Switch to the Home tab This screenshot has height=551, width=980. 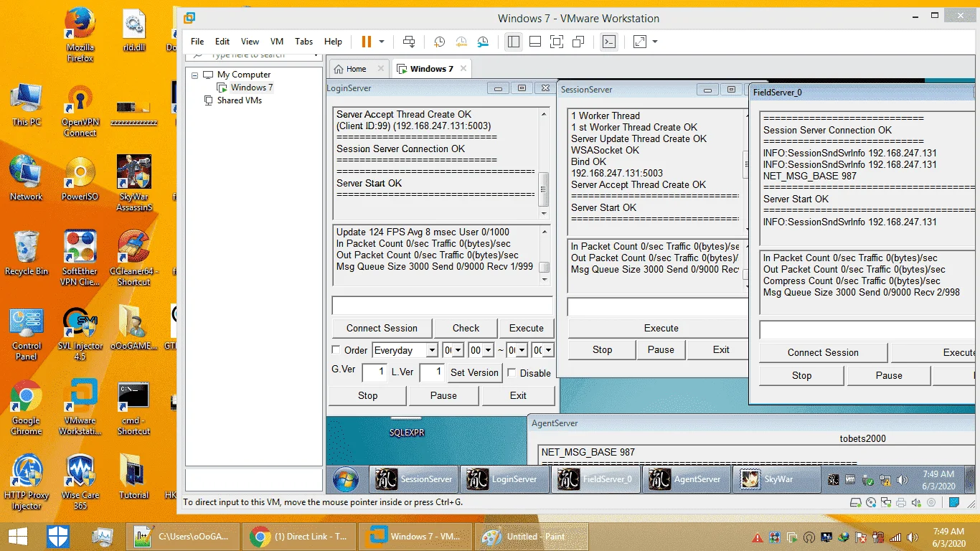pos(357,69)
